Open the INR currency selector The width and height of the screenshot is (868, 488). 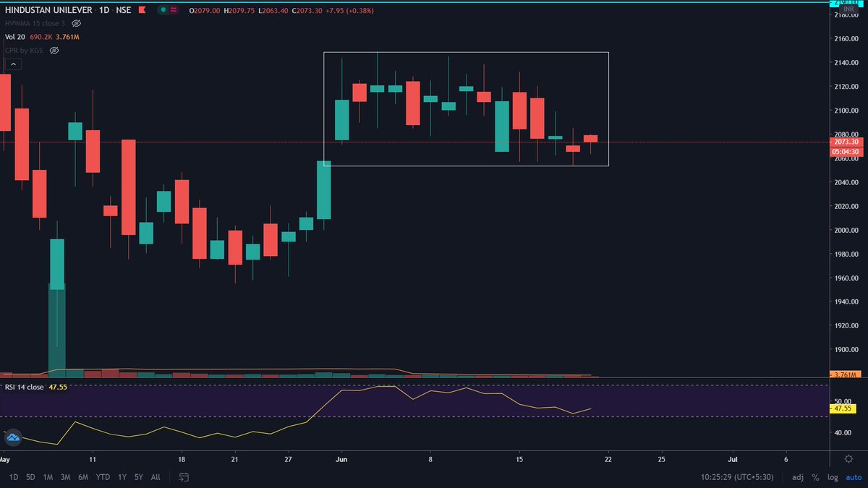click(x=848, y=9)
